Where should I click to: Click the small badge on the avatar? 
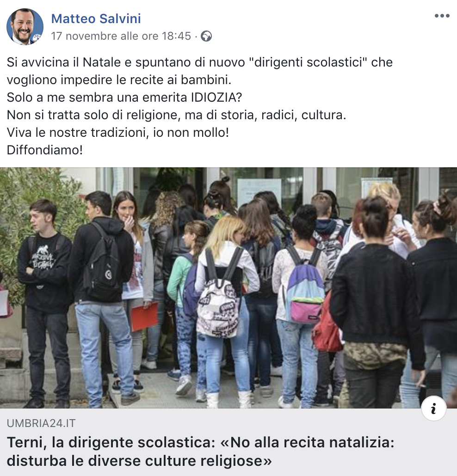(37, 37)
